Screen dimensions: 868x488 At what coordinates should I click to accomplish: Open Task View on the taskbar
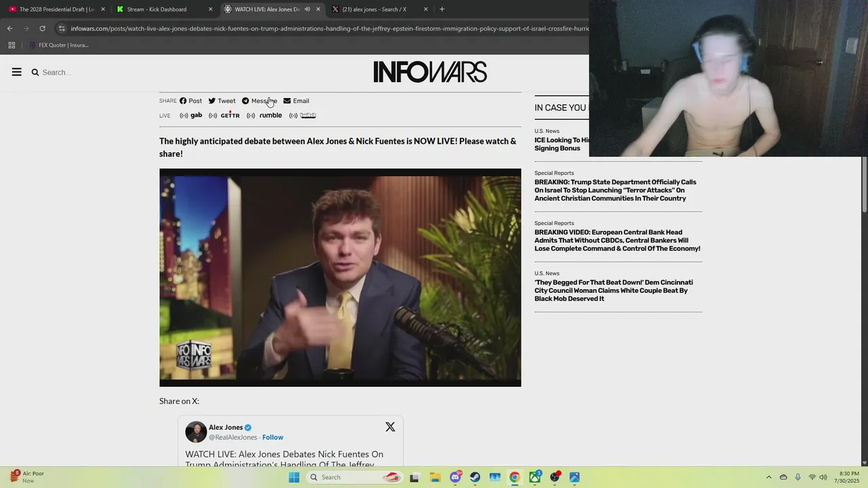tap(414, 477)
